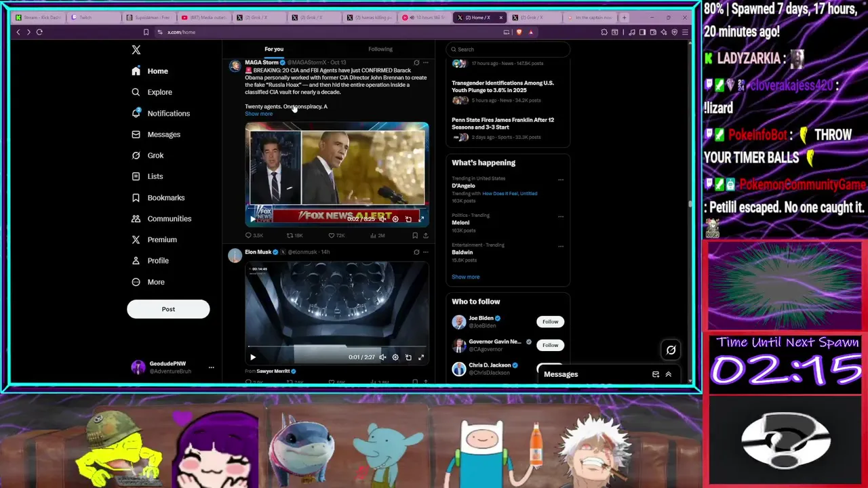This screenshot has height=488, width=868.
Task: Follow Joe Biden
Action: coord(550,321)
